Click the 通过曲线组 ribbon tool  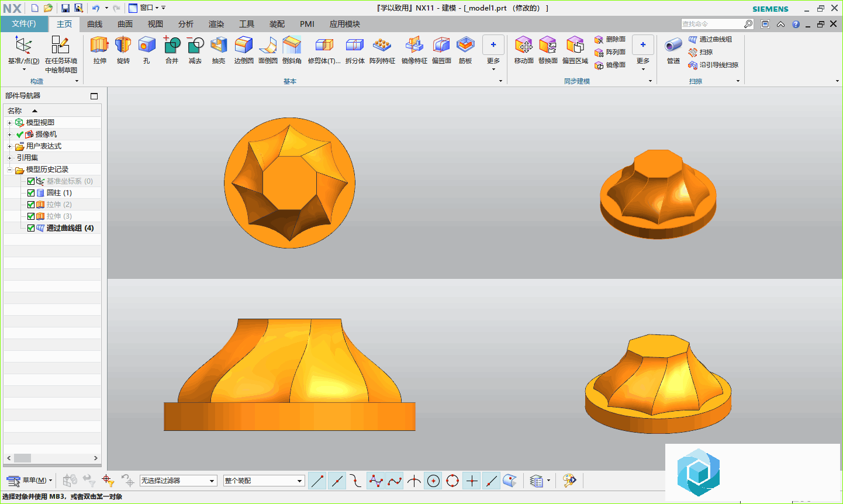click(710, 39)
